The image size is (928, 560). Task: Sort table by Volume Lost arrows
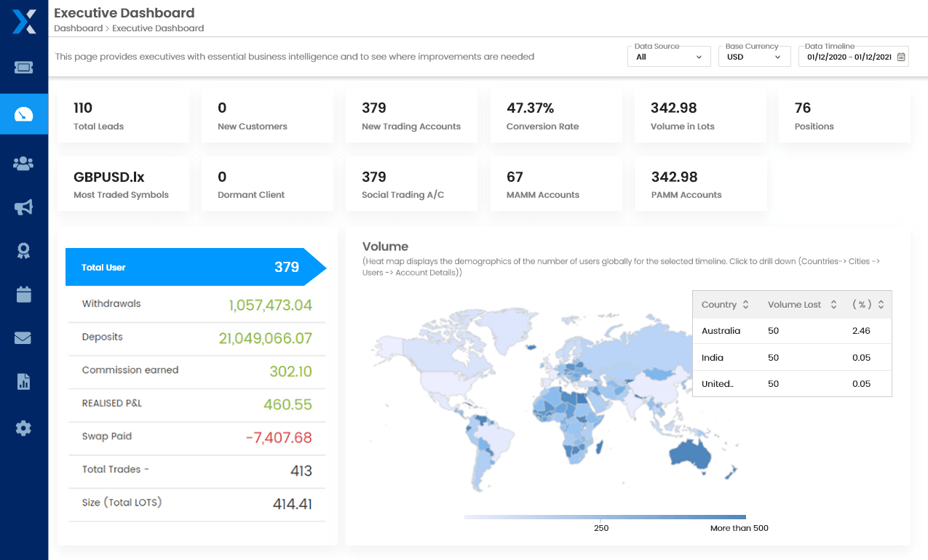(833, 305)
